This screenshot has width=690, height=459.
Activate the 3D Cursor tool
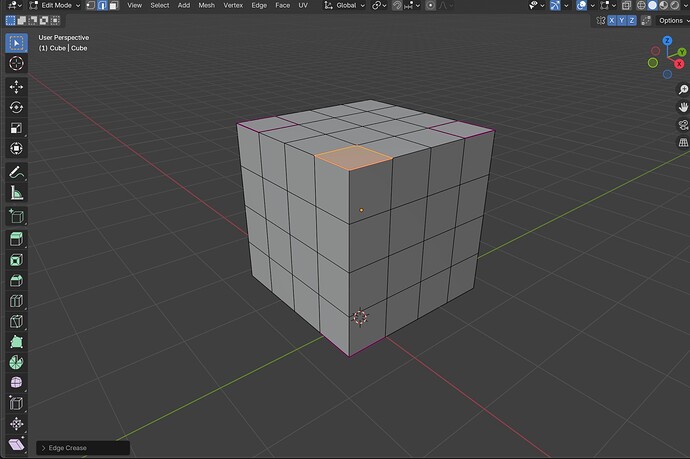pyautogui.click(x=16, y=63)
